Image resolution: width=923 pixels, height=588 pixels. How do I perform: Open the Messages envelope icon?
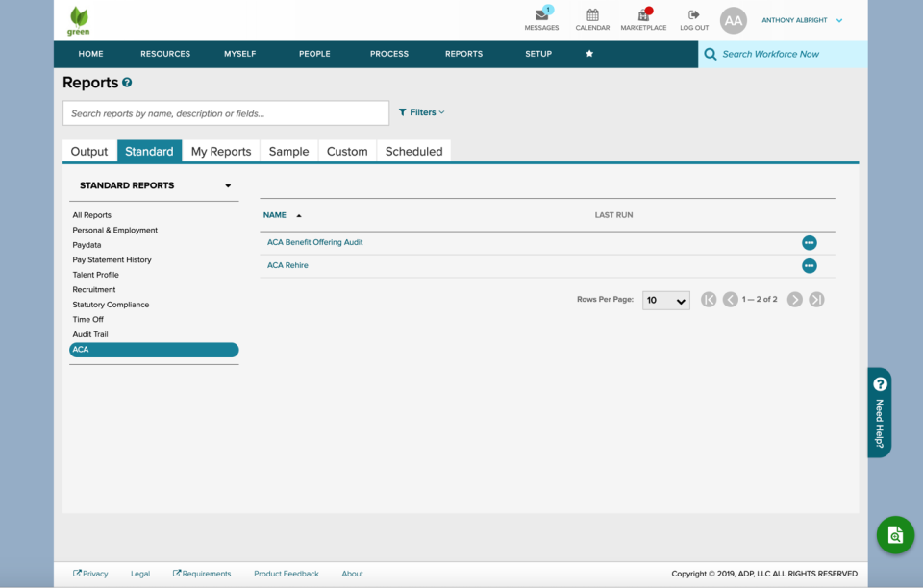541,14
